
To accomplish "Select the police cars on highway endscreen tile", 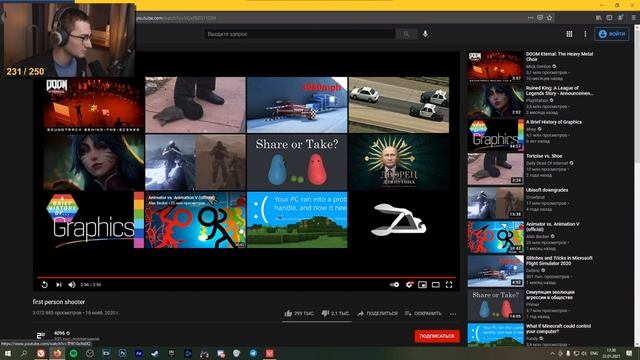I will pos(399,105).
